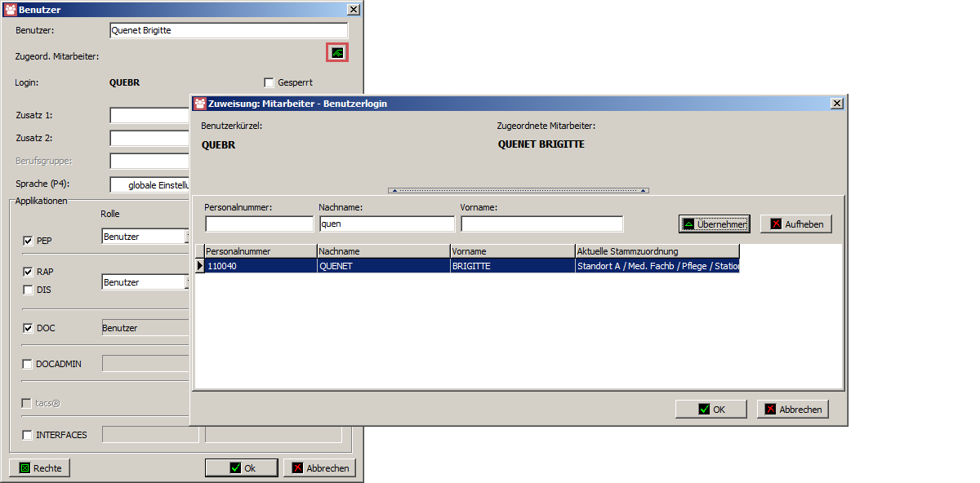Click the QUENET cell in results

tap(384, 266)
